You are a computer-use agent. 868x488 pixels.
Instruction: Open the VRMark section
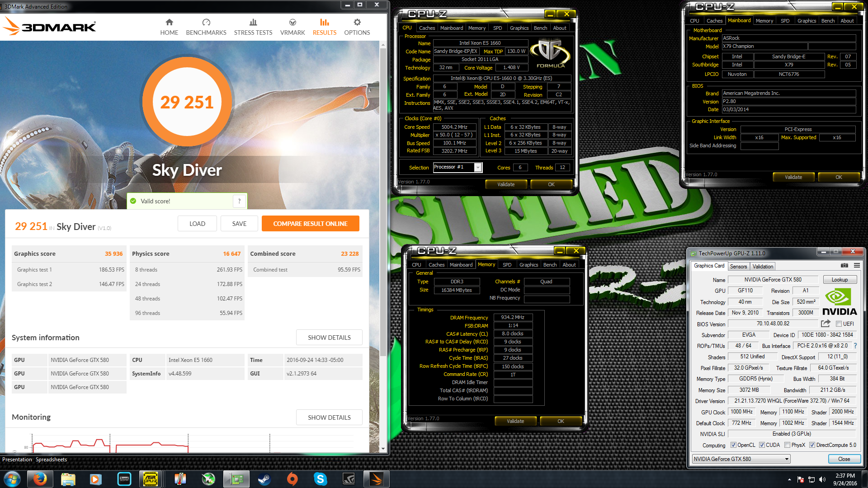[292, 27]
